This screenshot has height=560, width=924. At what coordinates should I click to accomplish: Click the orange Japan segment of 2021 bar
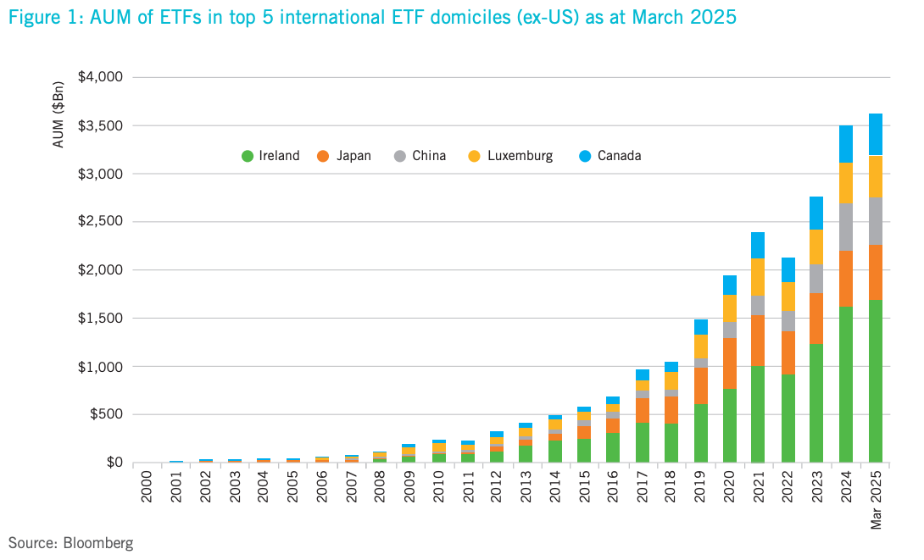(x=758, y=341)
